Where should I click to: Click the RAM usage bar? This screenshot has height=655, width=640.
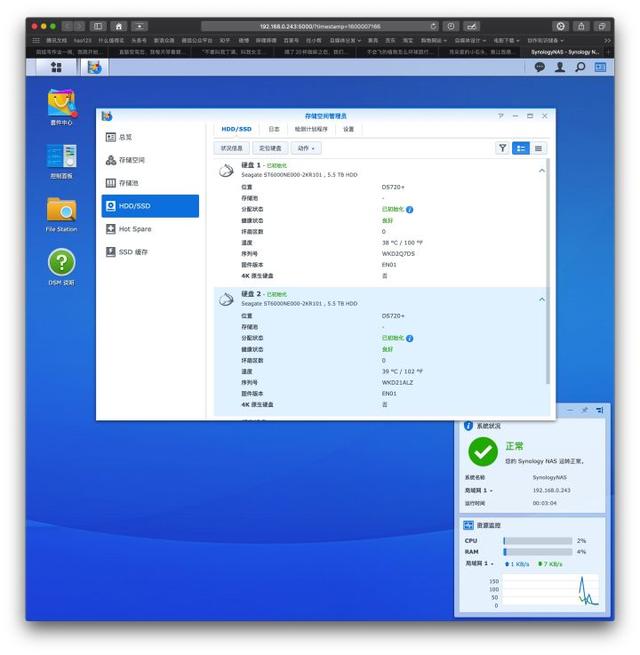point(538,552)
